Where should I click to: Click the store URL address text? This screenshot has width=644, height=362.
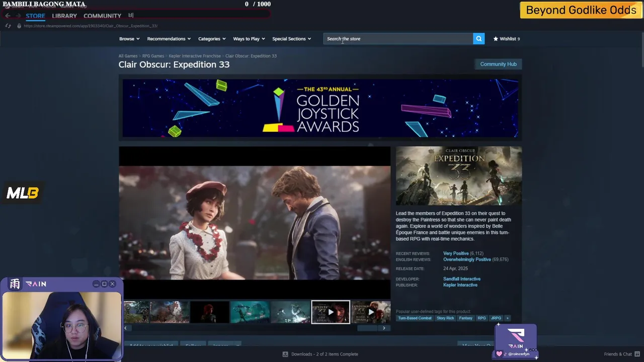click(x=91, y=26)
